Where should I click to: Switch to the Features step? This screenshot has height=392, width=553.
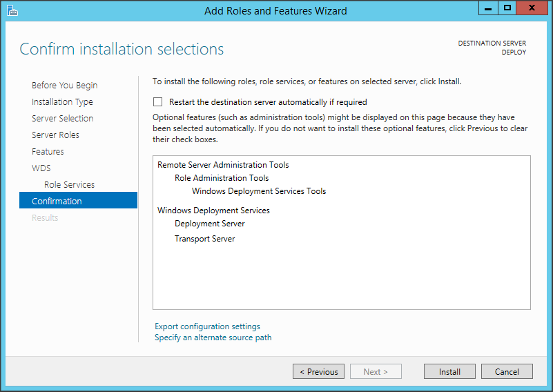[48, 151]
